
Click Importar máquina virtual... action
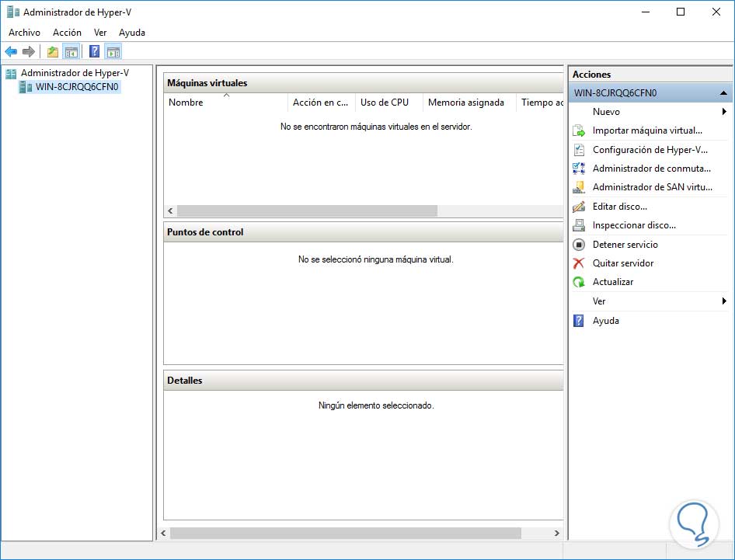pos(647,130)
